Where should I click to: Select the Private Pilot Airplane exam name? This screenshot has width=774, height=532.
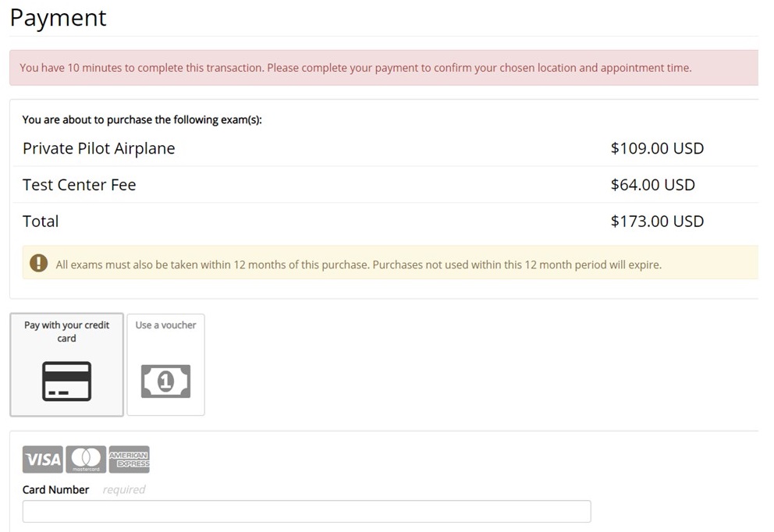(98, 148)
